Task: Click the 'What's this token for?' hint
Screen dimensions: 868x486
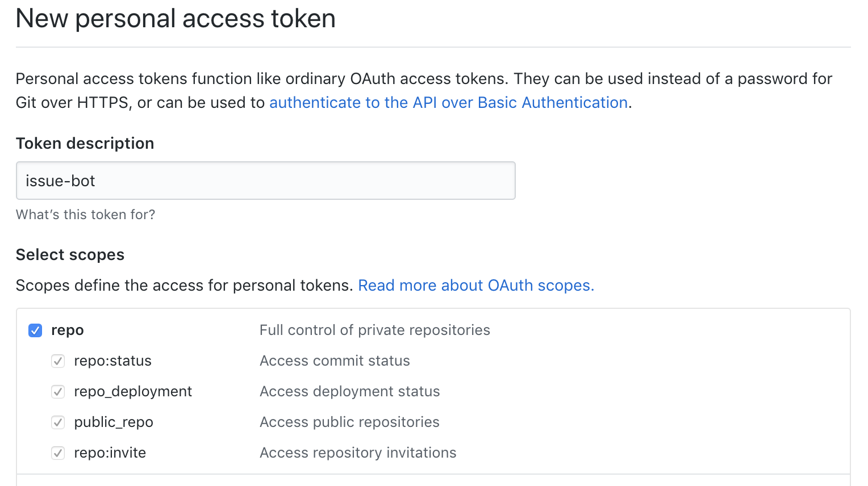Action: (x=85, y=215)
